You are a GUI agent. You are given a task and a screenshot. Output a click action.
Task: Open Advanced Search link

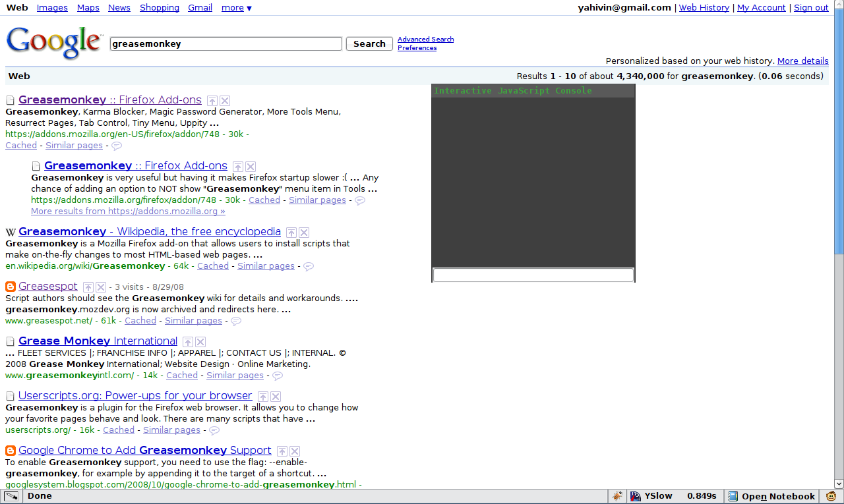425,40
